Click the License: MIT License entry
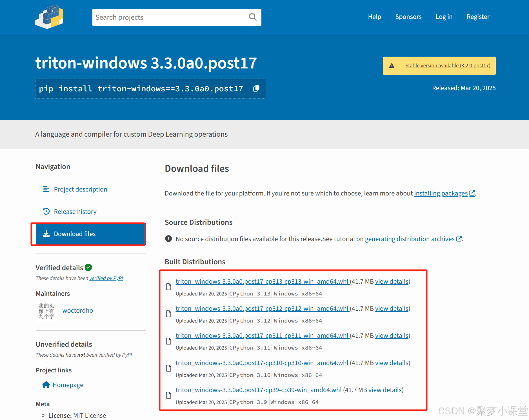The width and height of the screenshot is (529, 420). click(x=77, y=415)
